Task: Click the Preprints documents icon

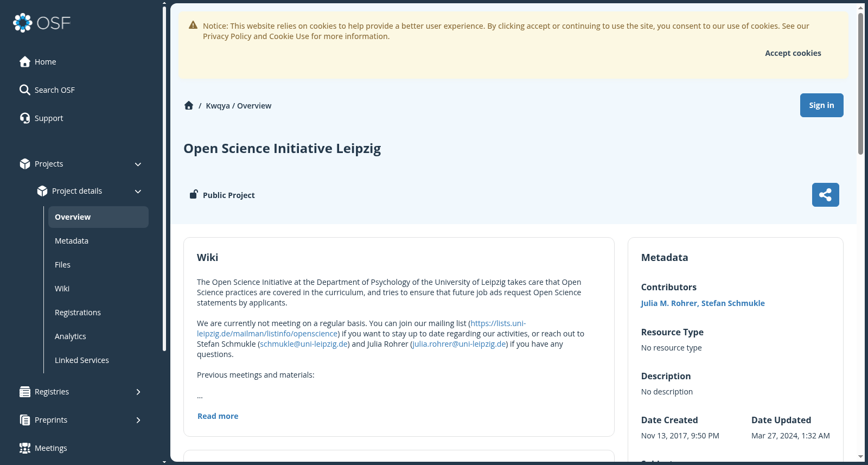Action: [25, 420]
